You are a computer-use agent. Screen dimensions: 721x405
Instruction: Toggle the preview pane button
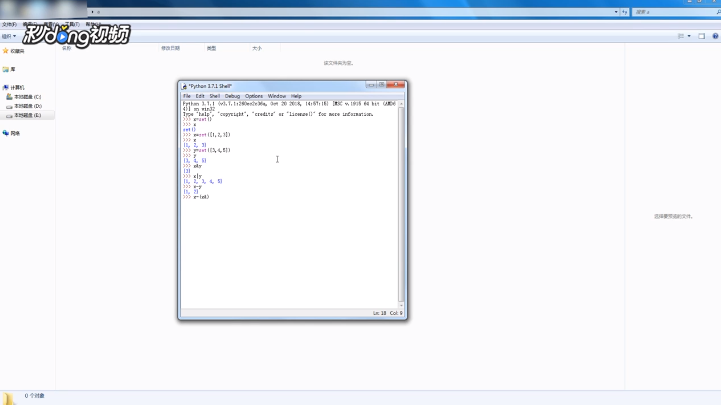(701, 36)
